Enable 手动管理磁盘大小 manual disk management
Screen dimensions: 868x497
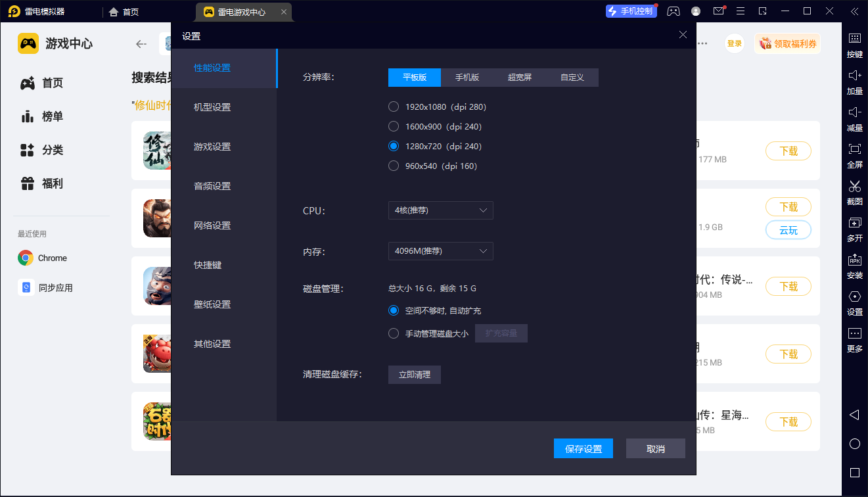(394, 333)
